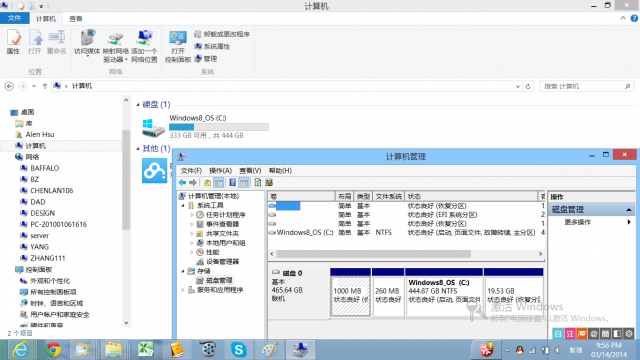Toggle show/hide action pane button
Screen dimensions: 640x360
(244, 182)
